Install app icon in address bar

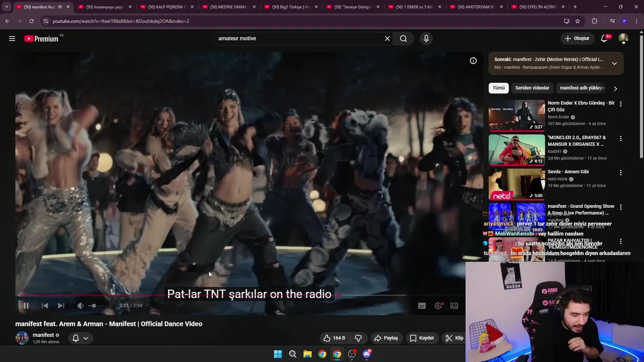click(567, 21)
